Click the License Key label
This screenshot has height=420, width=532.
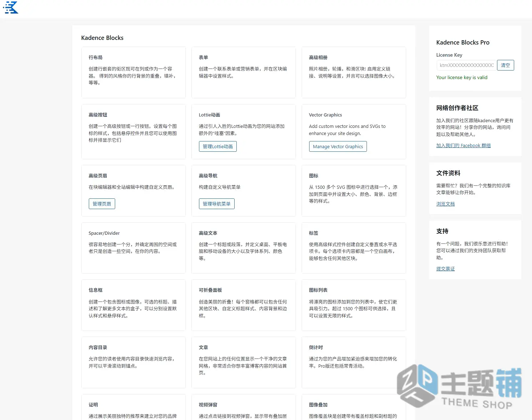(x=449, y=55)
